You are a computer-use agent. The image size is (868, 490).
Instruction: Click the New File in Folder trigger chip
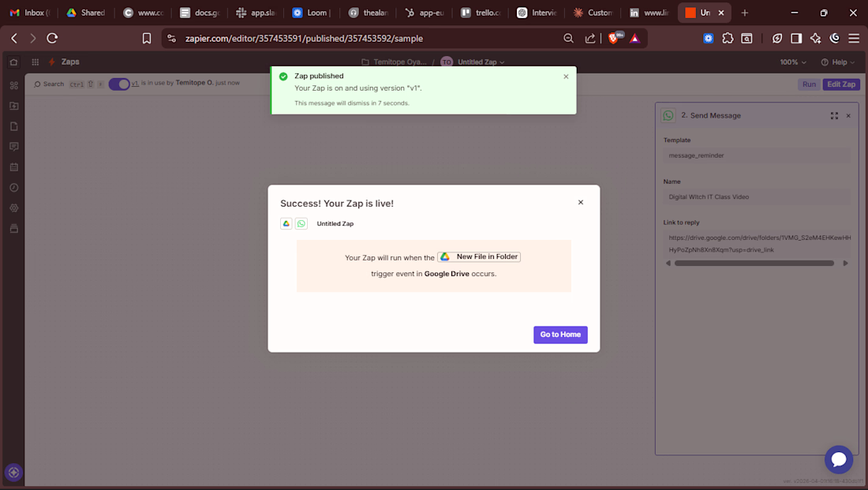[x=479, y=257]
